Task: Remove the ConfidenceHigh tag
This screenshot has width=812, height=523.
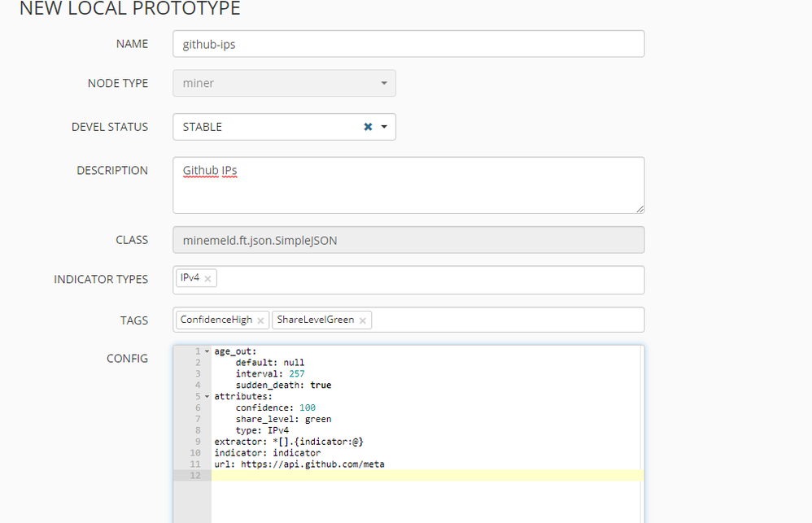Action: coord(260,320)
